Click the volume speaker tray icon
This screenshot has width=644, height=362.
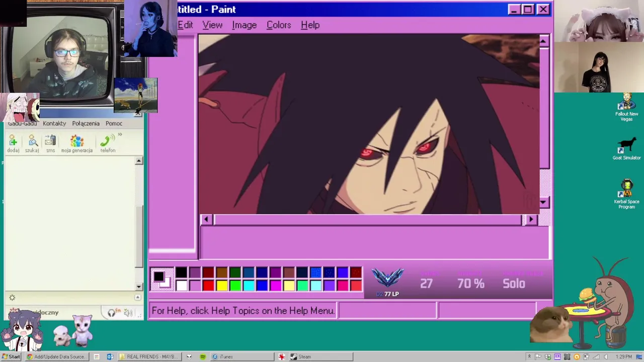coord(606,356)
